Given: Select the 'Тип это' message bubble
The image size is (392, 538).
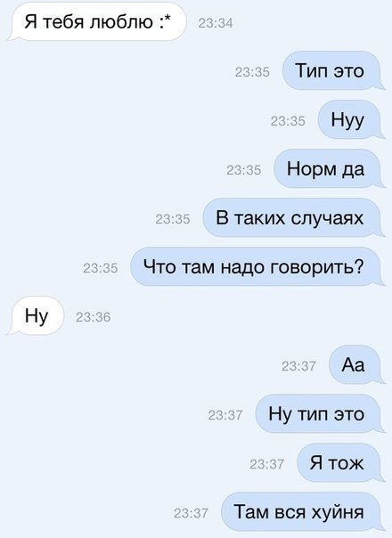Looking at the screenshot, I should pos(333,70).
